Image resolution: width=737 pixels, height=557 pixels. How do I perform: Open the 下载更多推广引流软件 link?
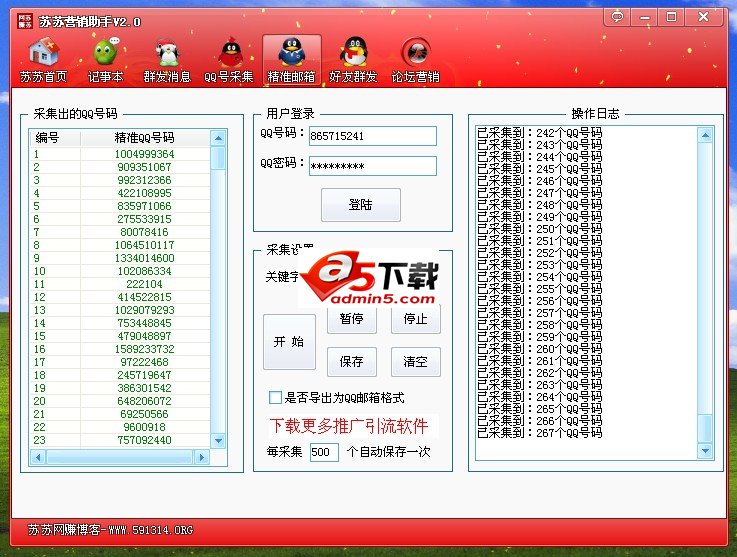click(349, 426)
